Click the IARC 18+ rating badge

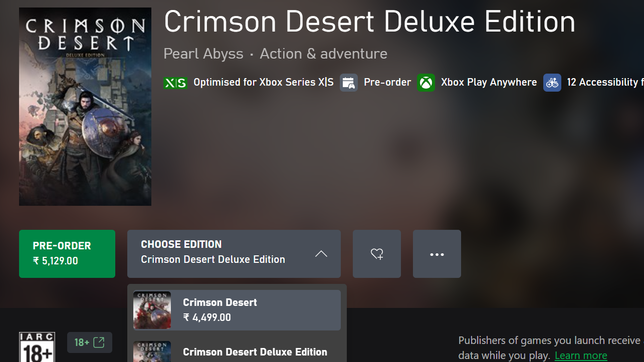37,347
